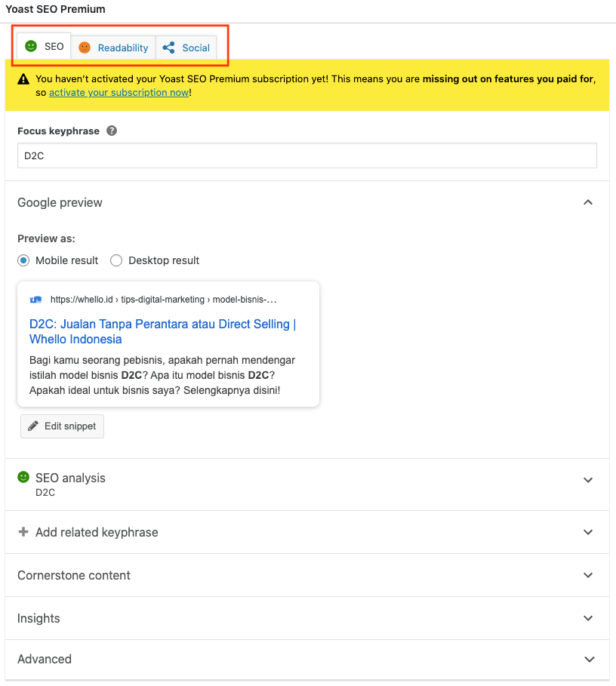The height and width of the screenshot is (686, 616).
Task: Click the Focus keyphrase help question mark
Action: [112, 131]
